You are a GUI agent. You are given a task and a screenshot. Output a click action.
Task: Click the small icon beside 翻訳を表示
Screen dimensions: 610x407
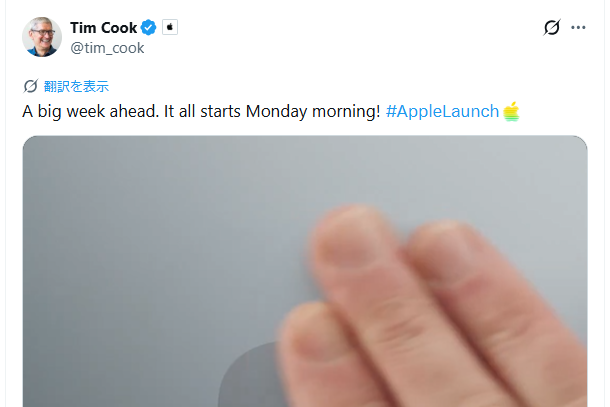pyautogui.click(x=30, y=86)
